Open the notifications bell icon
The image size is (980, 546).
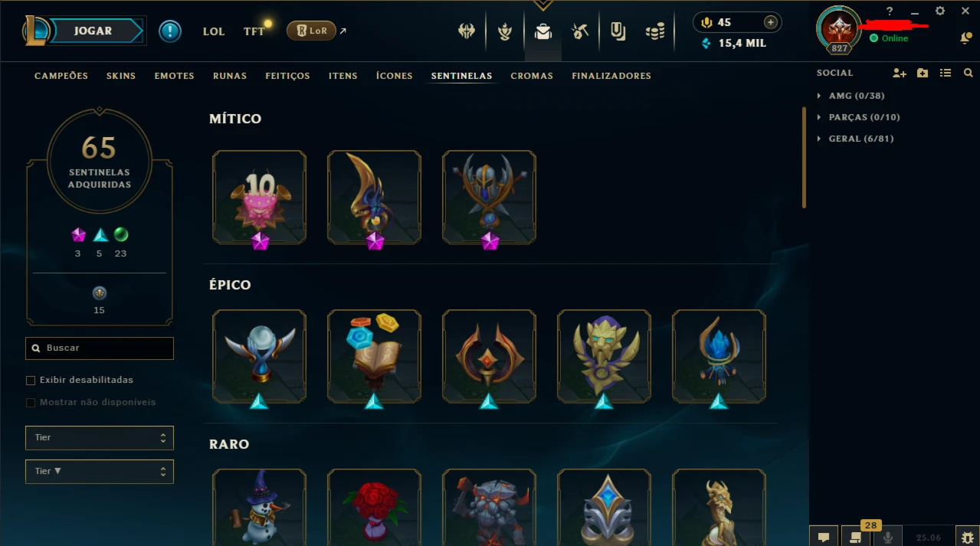(966, 38)
